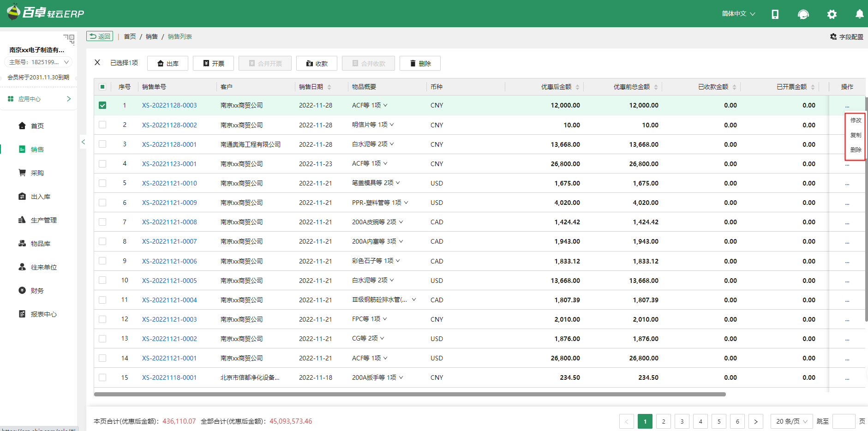Expand 应用中心 application center
The image size is (868, 431).
click(x=39, y=99)
